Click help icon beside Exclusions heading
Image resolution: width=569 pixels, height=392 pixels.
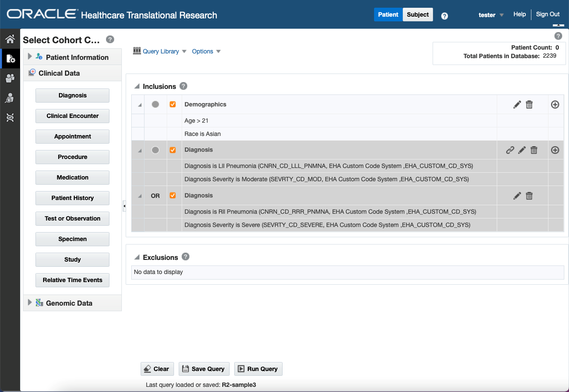coord(185,256)
